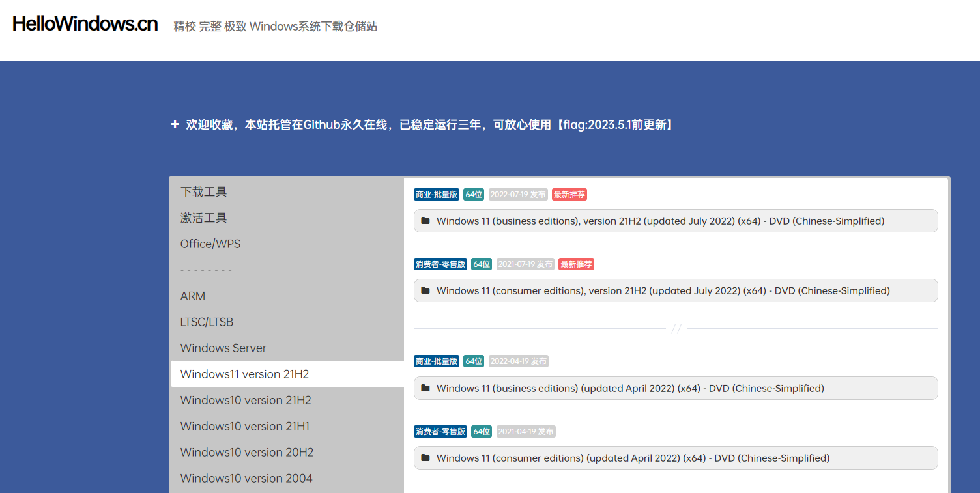Click the site tagline 精校 完整 极致

[275, 27]
